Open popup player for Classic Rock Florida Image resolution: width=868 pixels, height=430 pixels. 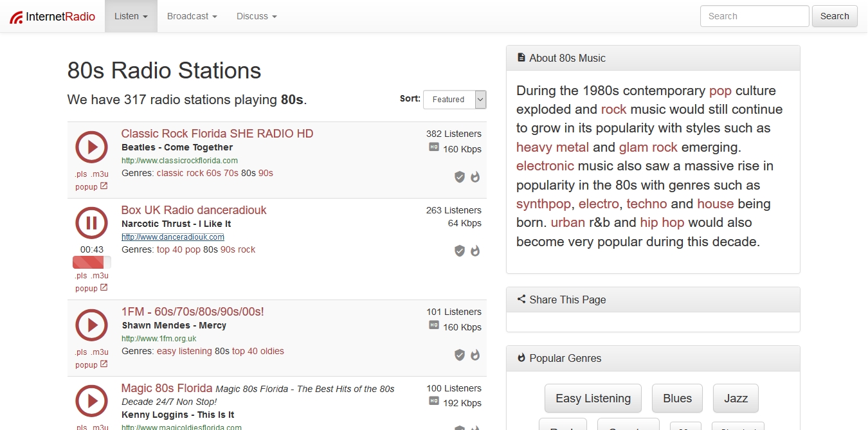[91, 186]
